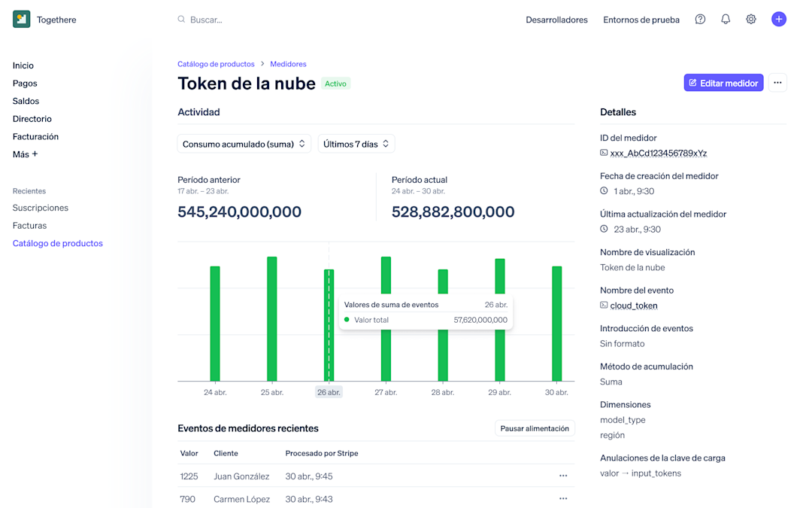This screenshot has width=812, height=508.
Task: Click the Editar medidor button
Action: (723, 82)
